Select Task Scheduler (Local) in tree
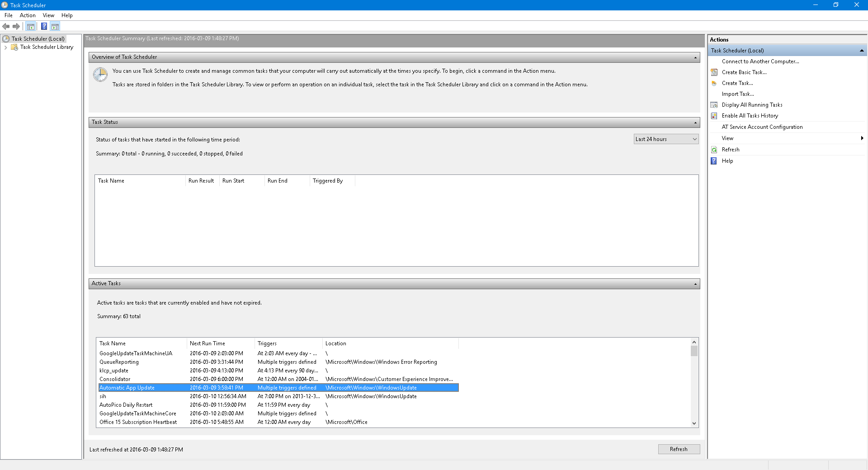Screen dimensions: 868x470 coord(38,39)
